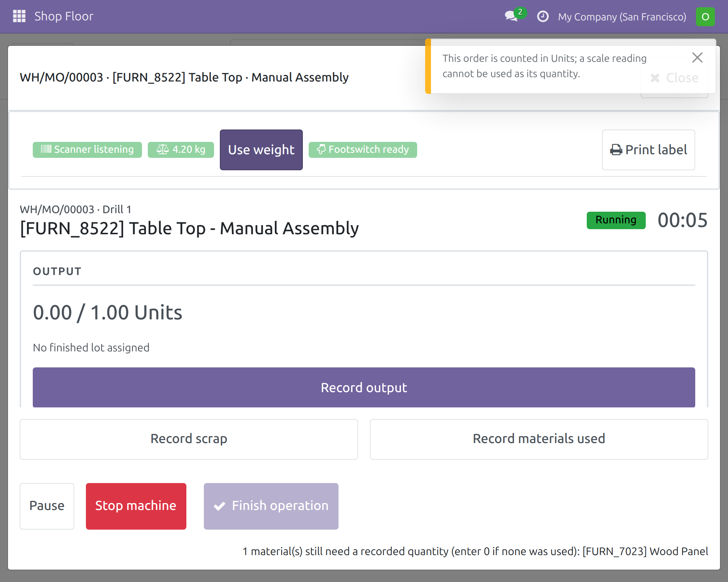The image size is (728, 582).
Task: Click the WH/MO/00003 · Drill 1 label
Action: [75, 210]
